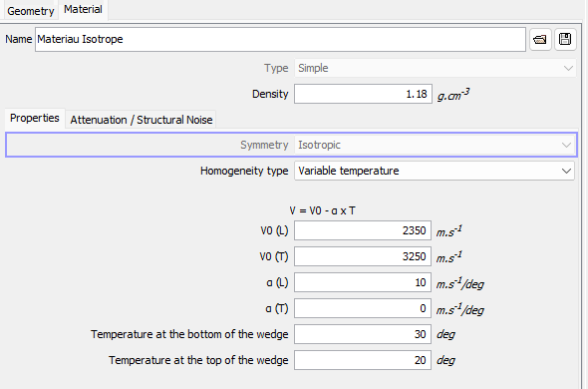Open the Attenuation / Structural Noise tab

[142, 120]
